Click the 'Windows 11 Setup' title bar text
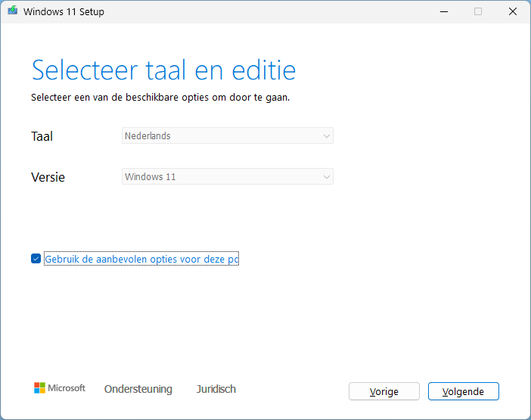The image size is (531, 420). click(x=64, y=11)
